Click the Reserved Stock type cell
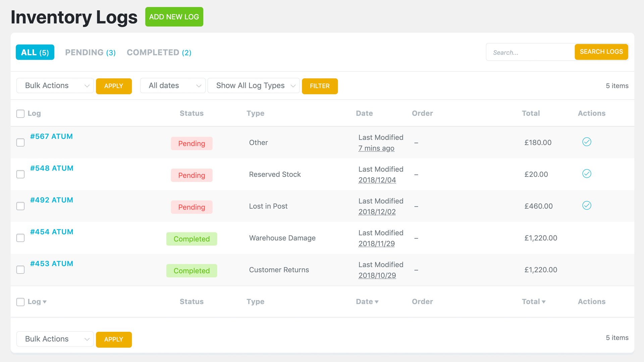This screenshot has height=362, width=644. coord(275,174)
